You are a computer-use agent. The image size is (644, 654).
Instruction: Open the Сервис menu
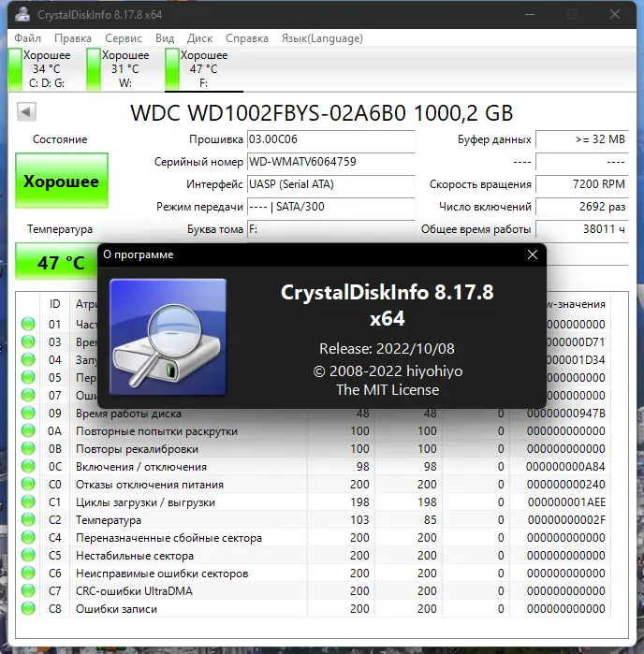(x=124, y=38)
